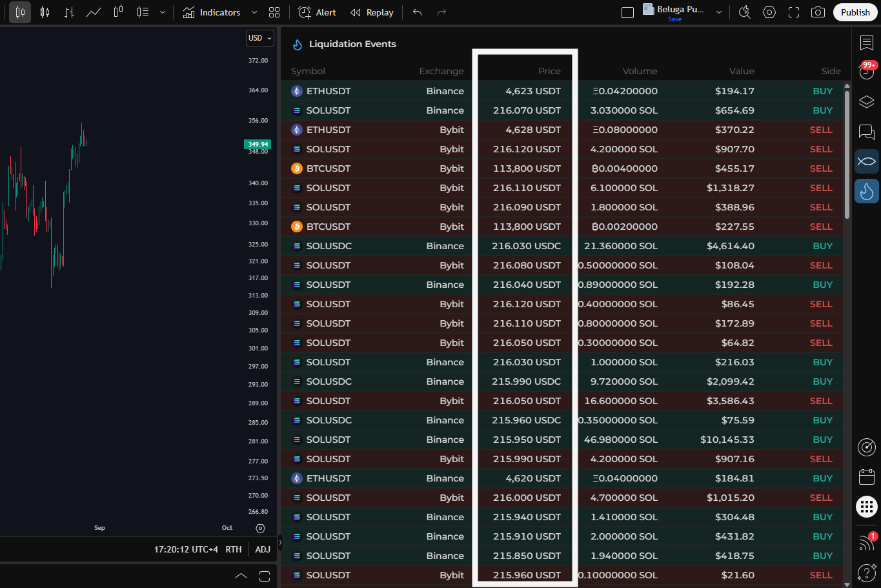The height and width of the screenshot is (588, 881).
Task: Toggle ADJ price adjustment
Action: (263, 549)
